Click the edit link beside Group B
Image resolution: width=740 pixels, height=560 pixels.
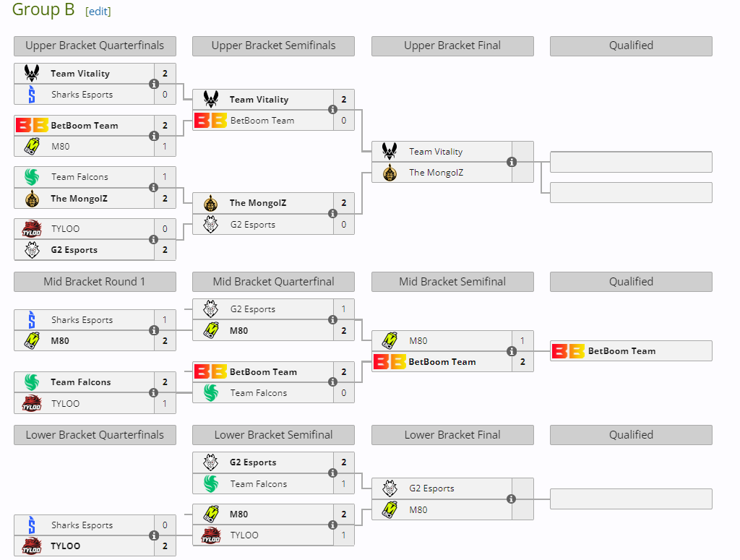click(98, 12)
